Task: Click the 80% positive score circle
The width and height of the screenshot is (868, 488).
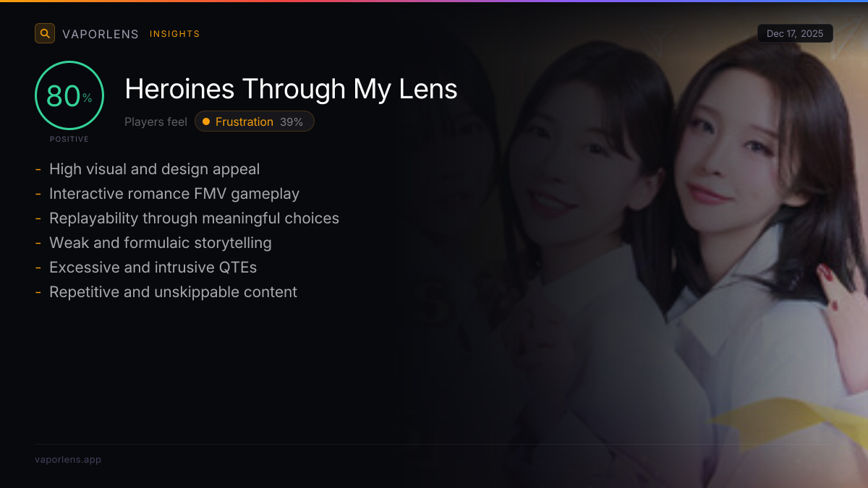Action: point(69,95)
